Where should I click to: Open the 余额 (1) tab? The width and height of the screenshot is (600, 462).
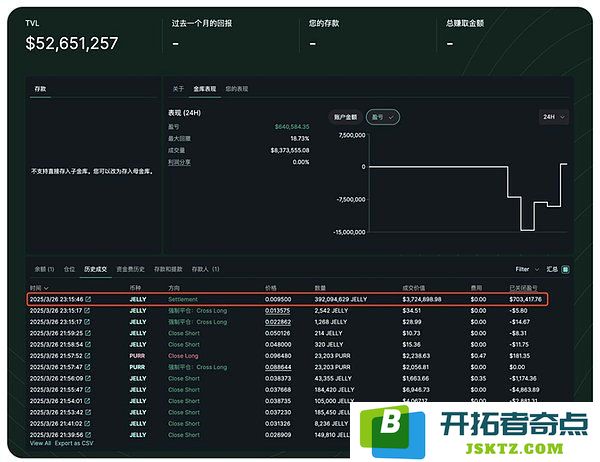click(44, 269)
